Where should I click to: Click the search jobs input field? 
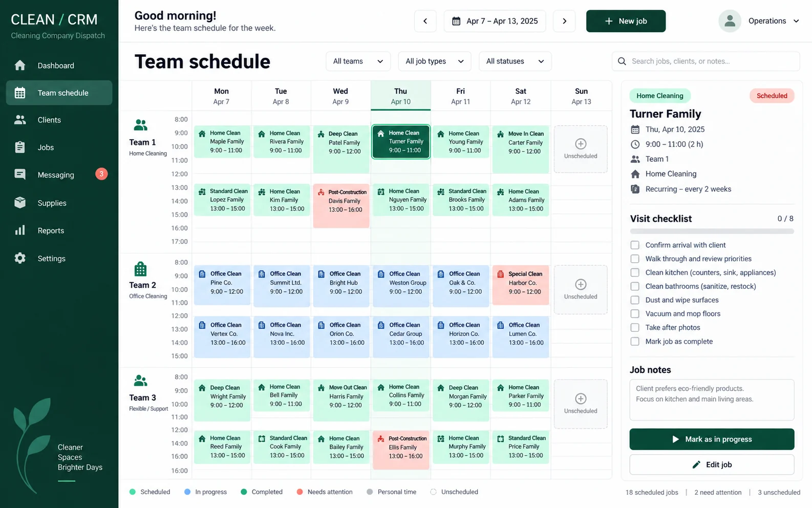pyautogui.click(x=706, y=61)
